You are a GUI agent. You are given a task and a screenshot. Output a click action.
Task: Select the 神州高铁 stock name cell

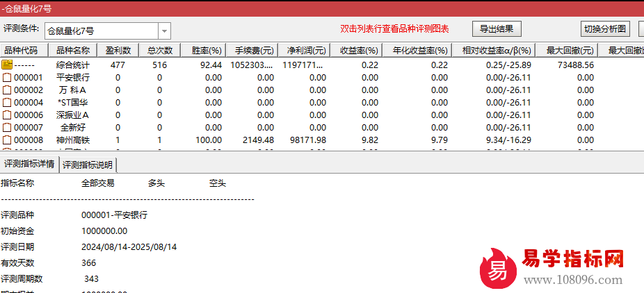(73, 140)
